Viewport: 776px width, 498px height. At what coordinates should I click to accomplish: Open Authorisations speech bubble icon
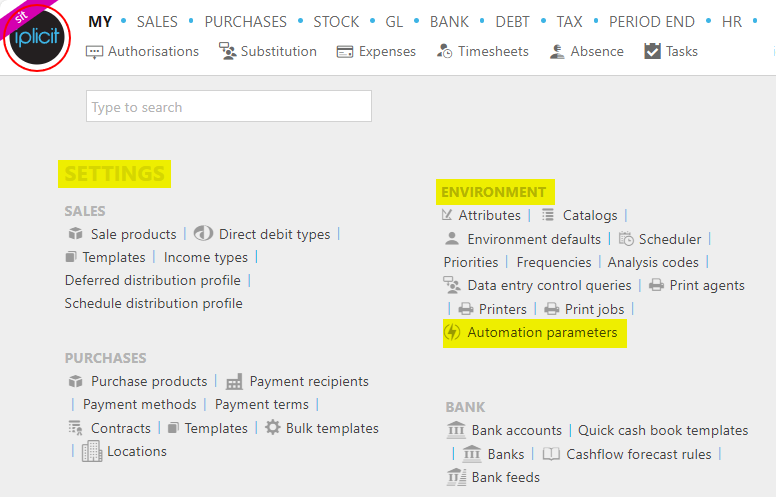click(x=94, y=52)
